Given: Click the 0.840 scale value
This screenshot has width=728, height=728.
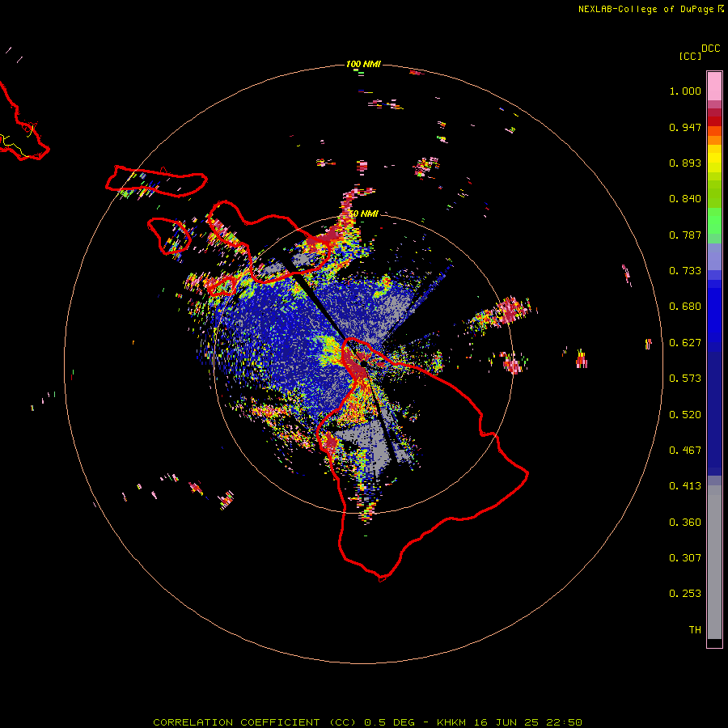Looking at the screenshot, I should [x=685, y=199].
